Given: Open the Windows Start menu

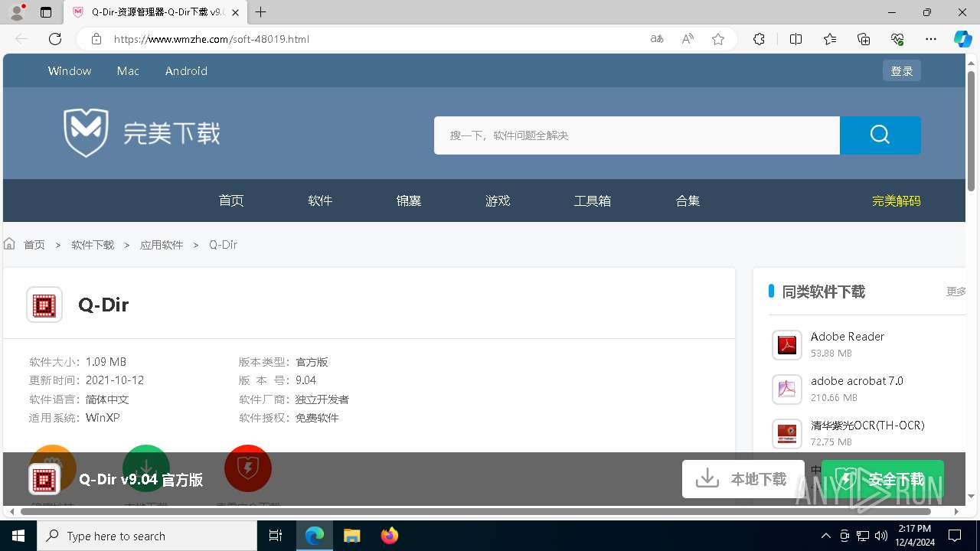Looking at the screenshot, I should coord(18,536).
